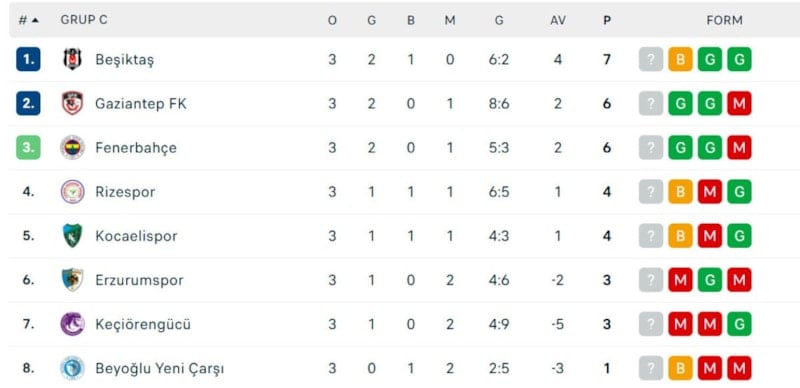Screen dimensions: 800x388
Task: Click Beşiktaş gray question mark upcoming match
Action: 651,59
